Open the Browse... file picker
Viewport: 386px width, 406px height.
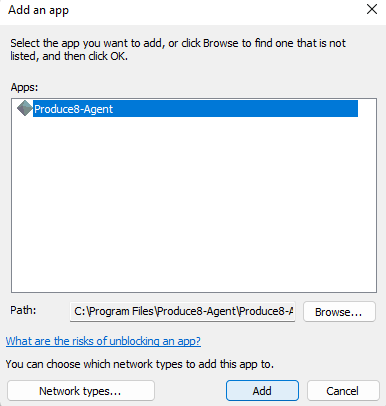(339, 312)
